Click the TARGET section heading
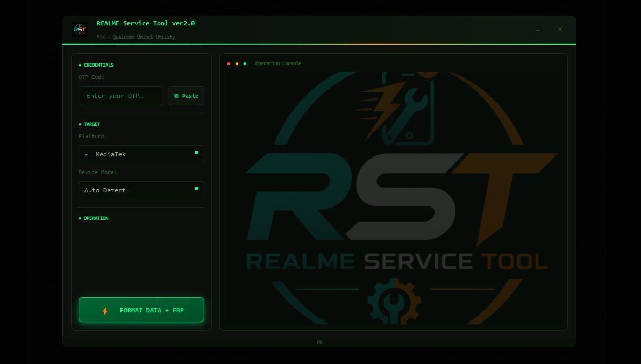The width and height of the screenshot is (641, 364). point(91,124)
